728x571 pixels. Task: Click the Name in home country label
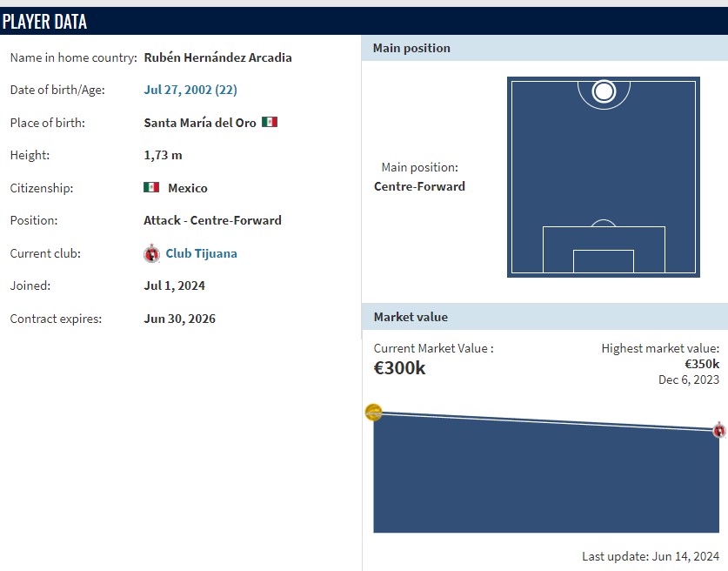click(x=73, y=57)
